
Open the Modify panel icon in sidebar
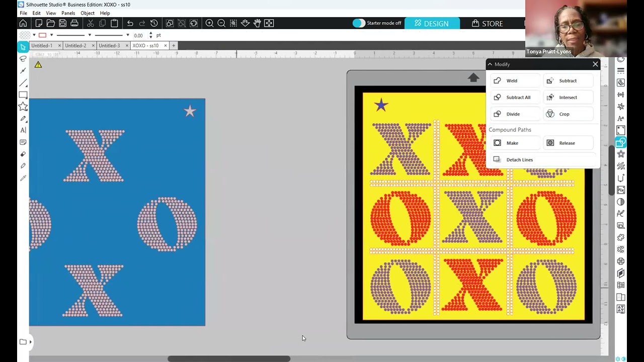pos(621,143)
